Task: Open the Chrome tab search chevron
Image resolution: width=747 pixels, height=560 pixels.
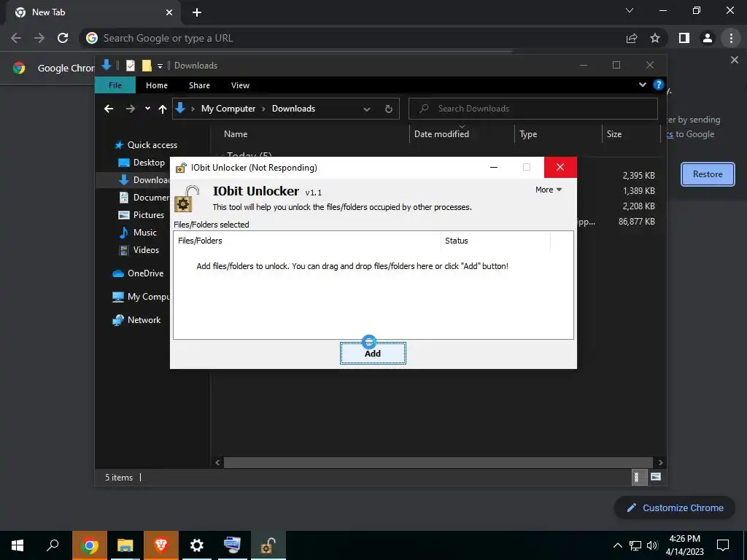Action: pyautogui.click(x=630, y=10)
